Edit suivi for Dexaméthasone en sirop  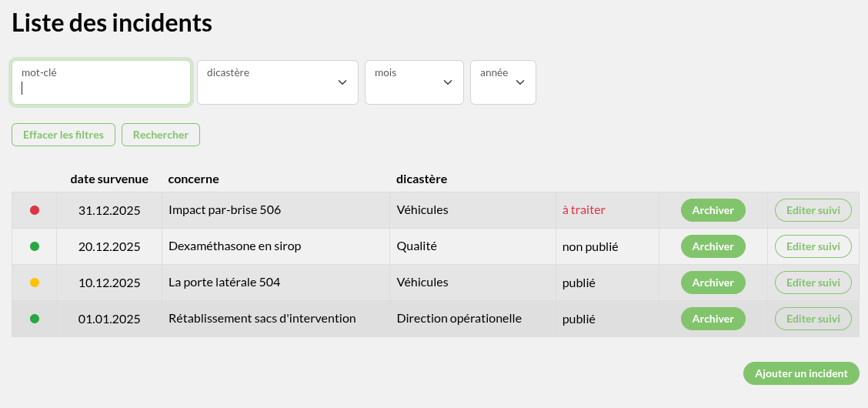point(813,246)
